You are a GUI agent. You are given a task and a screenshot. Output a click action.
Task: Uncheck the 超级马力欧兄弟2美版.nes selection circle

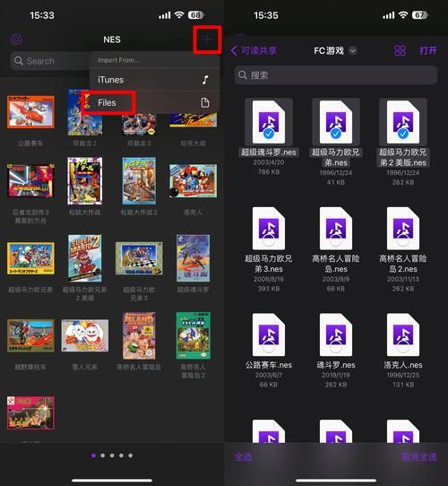(x=403, y=134)
